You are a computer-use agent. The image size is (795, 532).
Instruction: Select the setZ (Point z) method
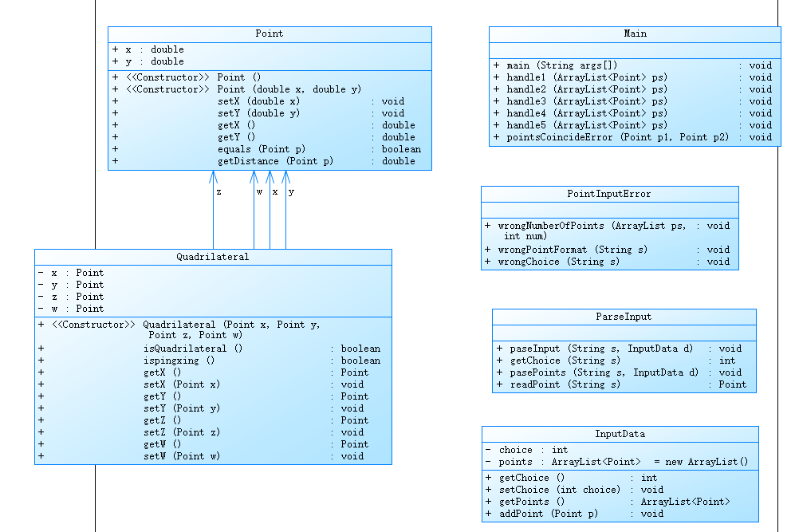point(201,432)
